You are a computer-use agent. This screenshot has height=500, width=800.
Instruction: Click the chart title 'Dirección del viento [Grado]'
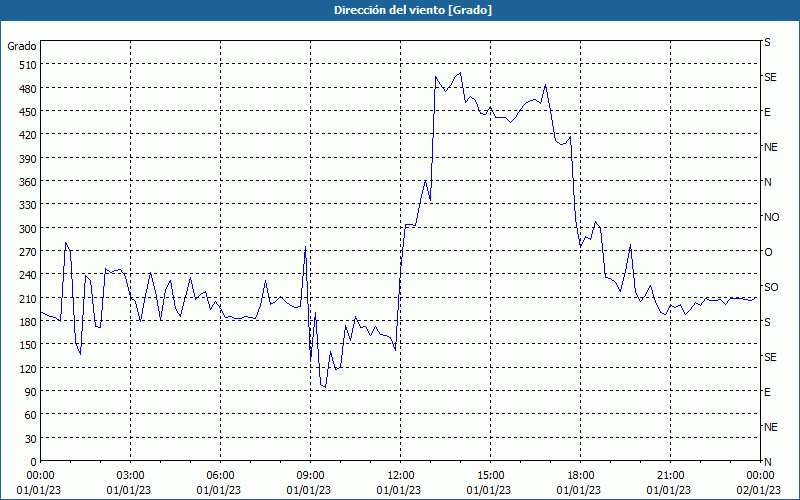coord(413,10)
